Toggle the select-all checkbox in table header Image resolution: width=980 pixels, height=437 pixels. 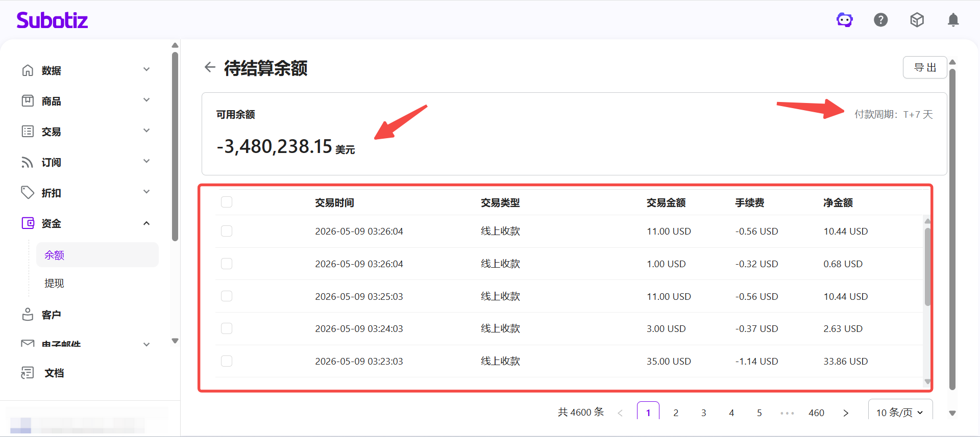point(227,202)
